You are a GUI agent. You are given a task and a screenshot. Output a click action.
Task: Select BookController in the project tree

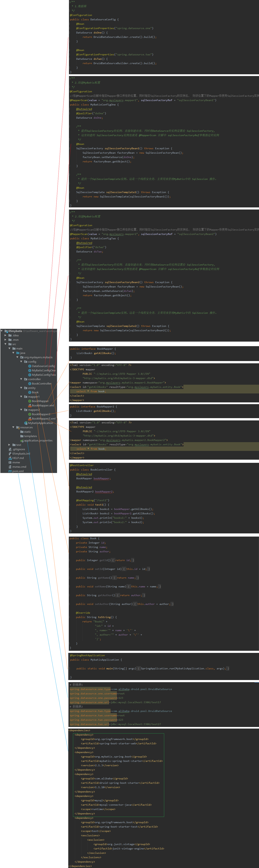coord(41,383)
